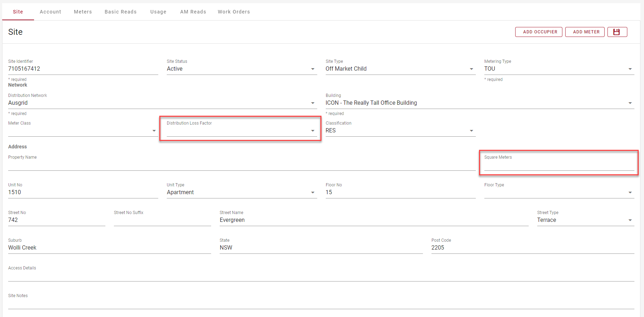
Task: Click the save floppy disk icon
Action: (x=617, y=32)
